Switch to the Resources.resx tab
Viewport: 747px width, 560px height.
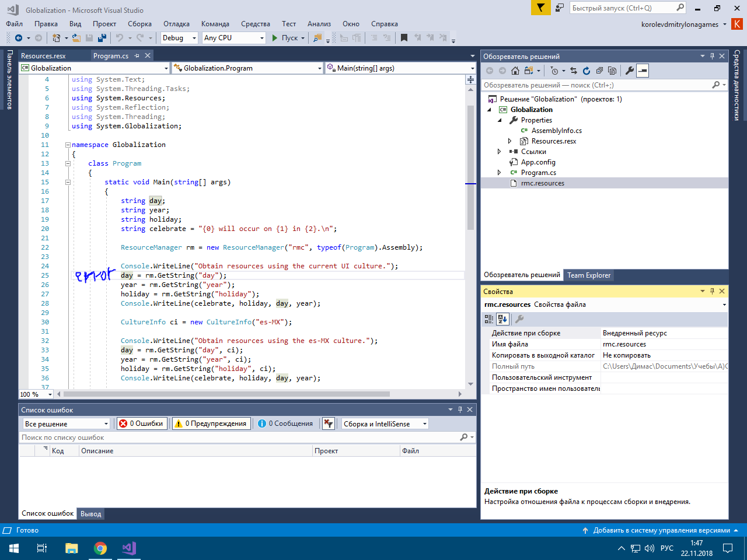pos(44,56)
